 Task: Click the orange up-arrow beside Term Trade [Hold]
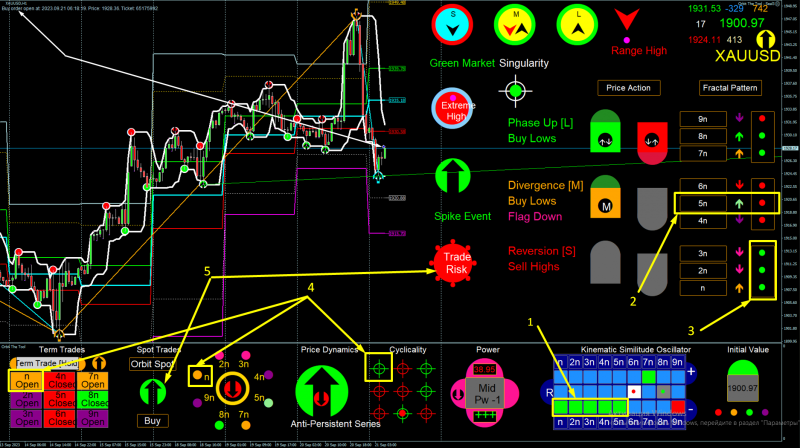[99, 363]
